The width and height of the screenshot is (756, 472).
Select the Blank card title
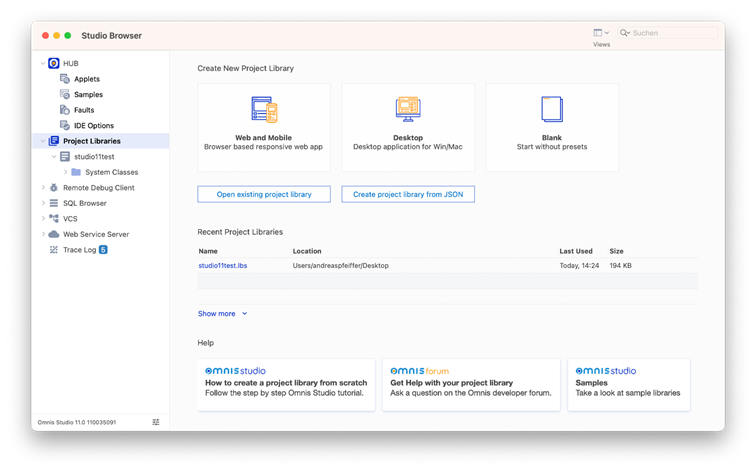tap(552, 137)
